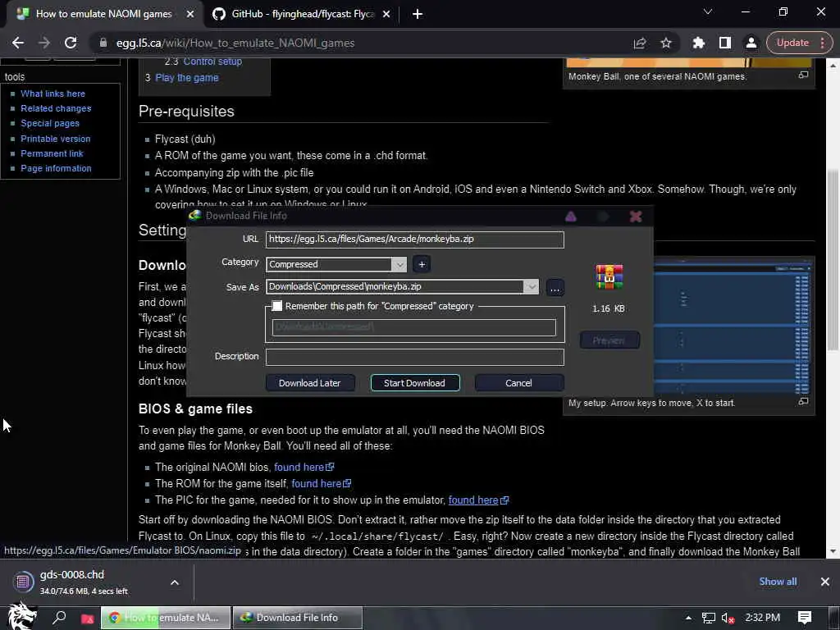Open taskbar search magnifier
840x630 pixels.
tap(59, 618)
